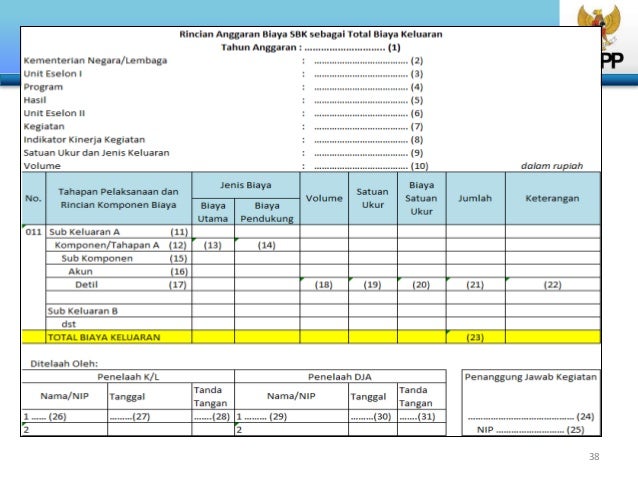Click cell (21) in Jumlah column

(x=475, y=285)
